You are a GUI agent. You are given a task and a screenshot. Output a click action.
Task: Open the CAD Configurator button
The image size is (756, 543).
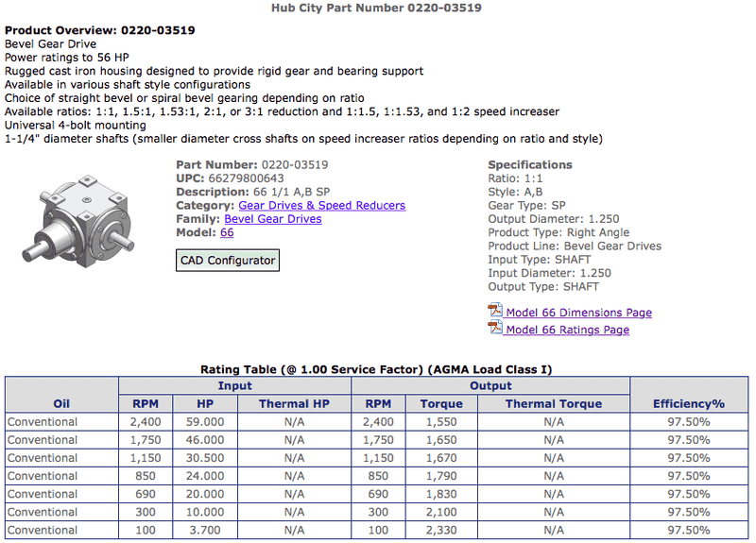[x=228, y=261]
